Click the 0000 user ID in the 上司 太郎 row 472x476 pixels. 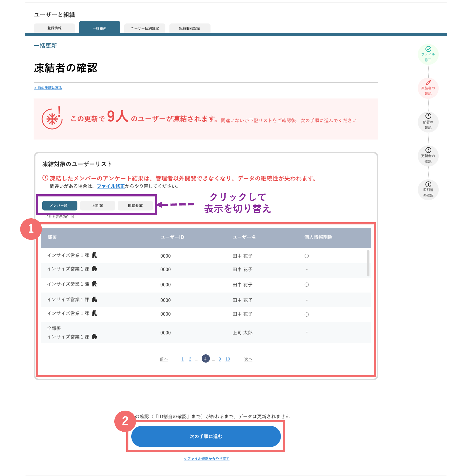tap(165, 333)
